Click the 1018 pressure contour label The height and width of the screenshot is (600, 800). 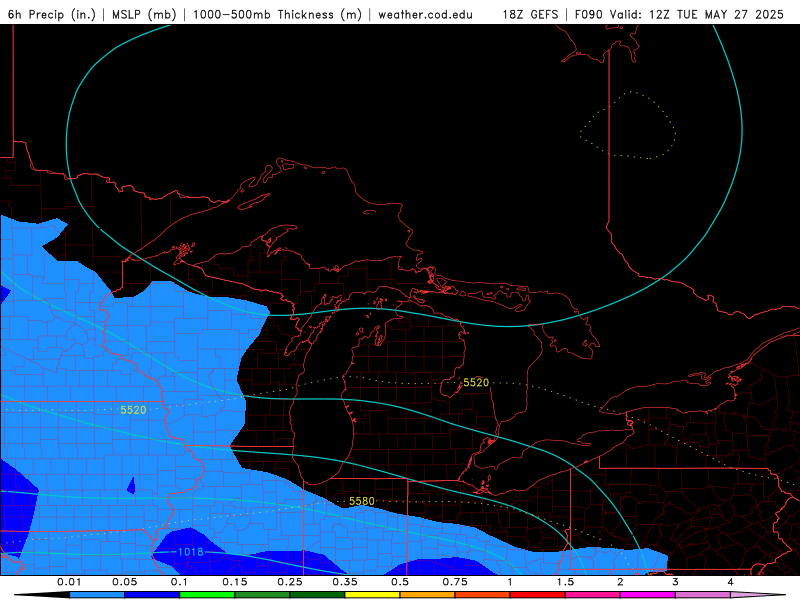point(190,552)
